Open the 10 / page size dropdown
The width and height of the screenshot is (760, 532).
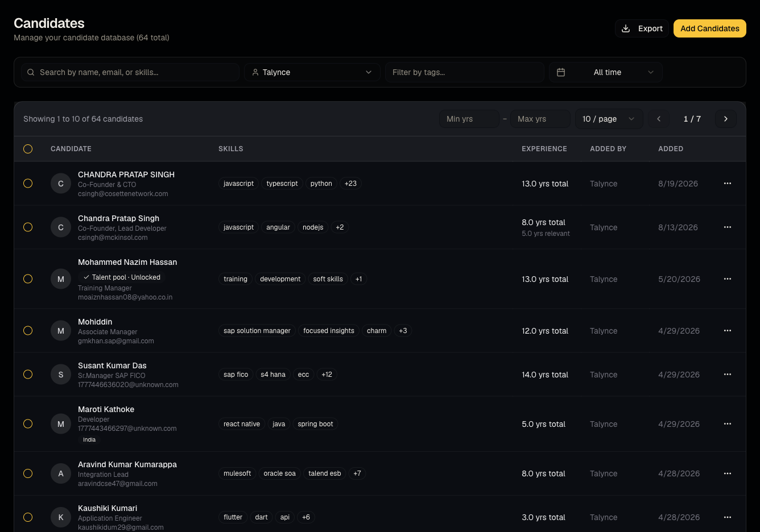(x=609, y=119)
